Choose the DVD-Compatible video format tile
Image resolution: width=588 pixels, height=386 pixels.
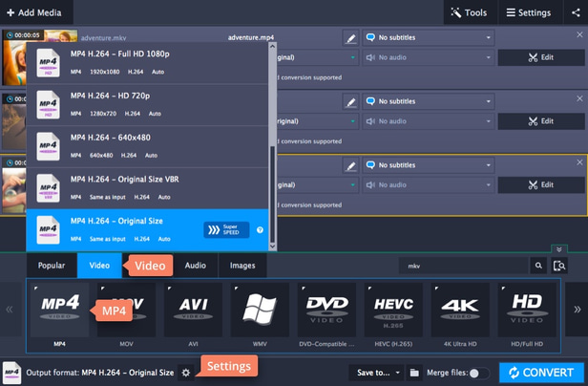click(x=326, y=311)
